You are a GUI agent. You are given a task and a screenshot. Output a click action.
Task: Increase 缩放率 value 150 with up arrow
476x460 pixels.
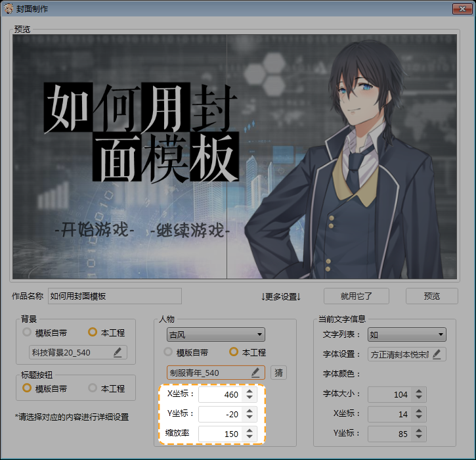pyautogui.click(x=249, y=431)
